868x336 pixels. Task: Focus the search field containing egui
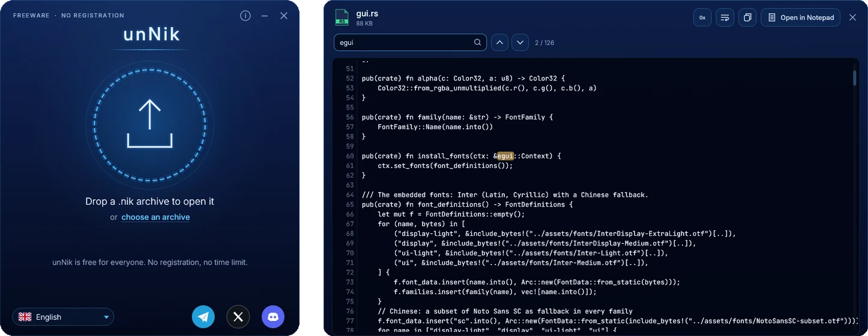410,42
